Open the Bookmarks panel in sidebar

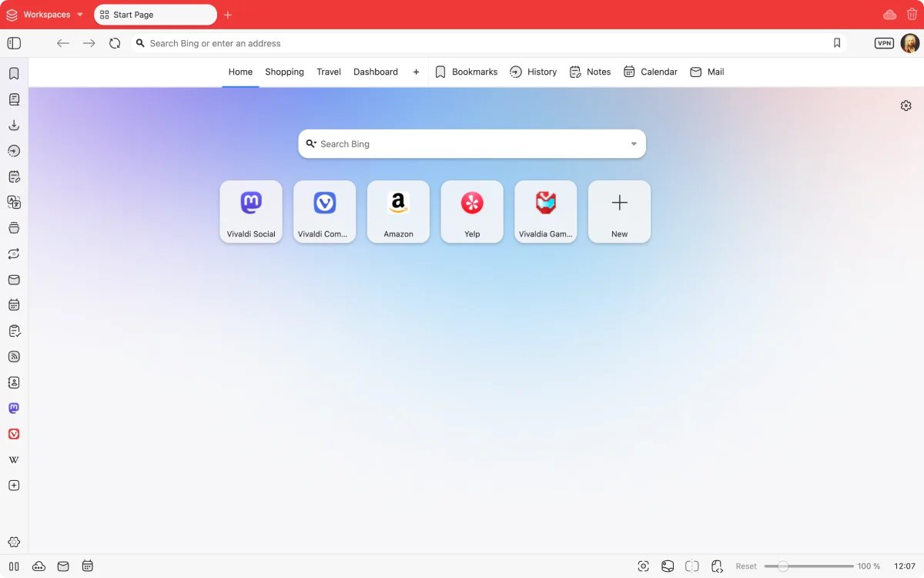[x=14, y=74]
